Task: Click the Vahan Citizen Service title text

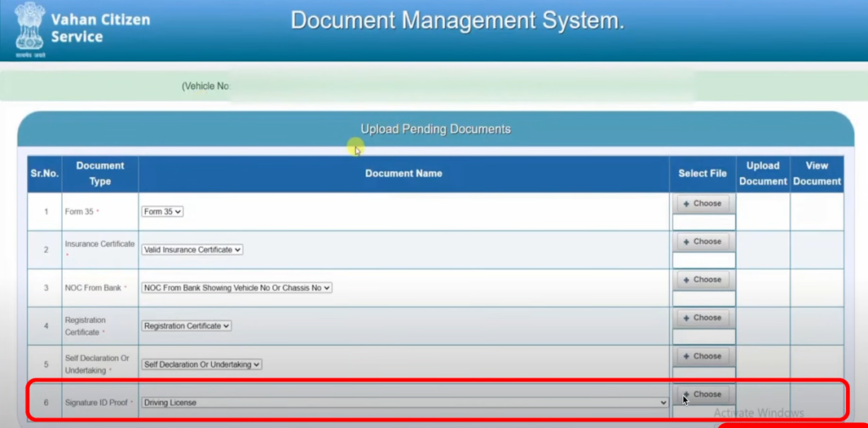Action: tap(100, 28)
